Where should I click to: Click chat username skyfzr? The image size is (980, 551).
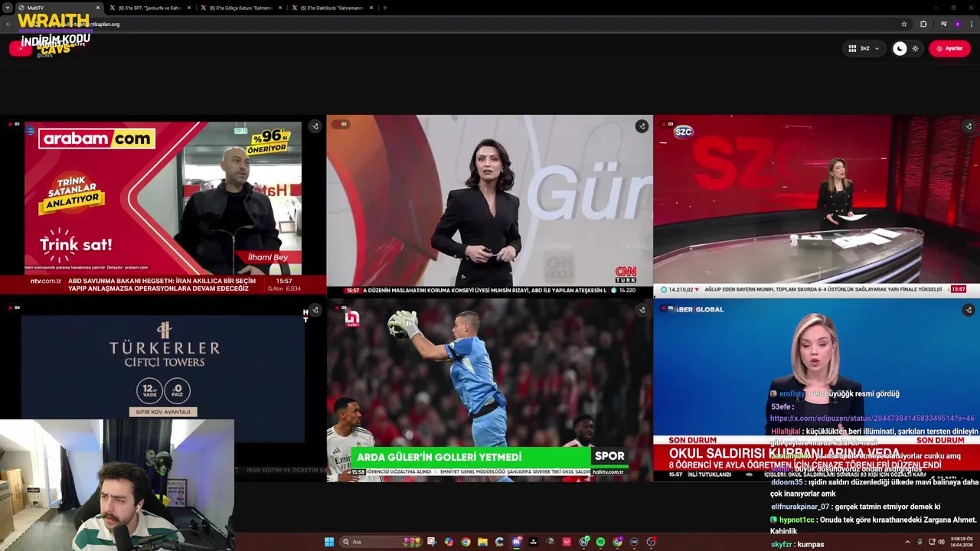[x=781, y=544]
